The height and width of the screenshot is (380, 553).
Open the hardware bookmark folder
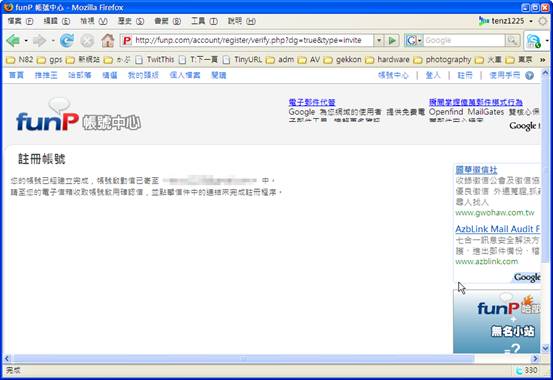tap(387, 60)
